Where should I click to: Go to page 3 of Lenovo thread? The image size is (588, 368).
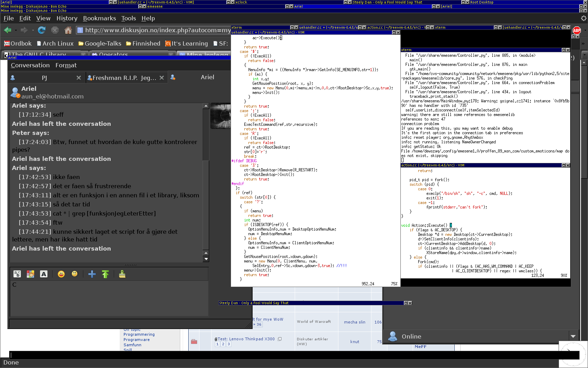coord(229,344)
